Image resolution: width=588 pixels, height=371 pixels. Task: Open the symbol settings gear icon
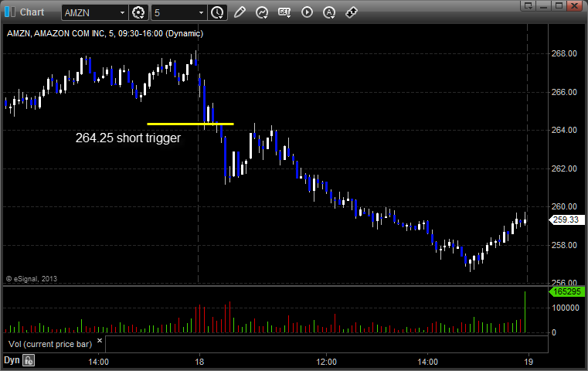click(138, 13)
